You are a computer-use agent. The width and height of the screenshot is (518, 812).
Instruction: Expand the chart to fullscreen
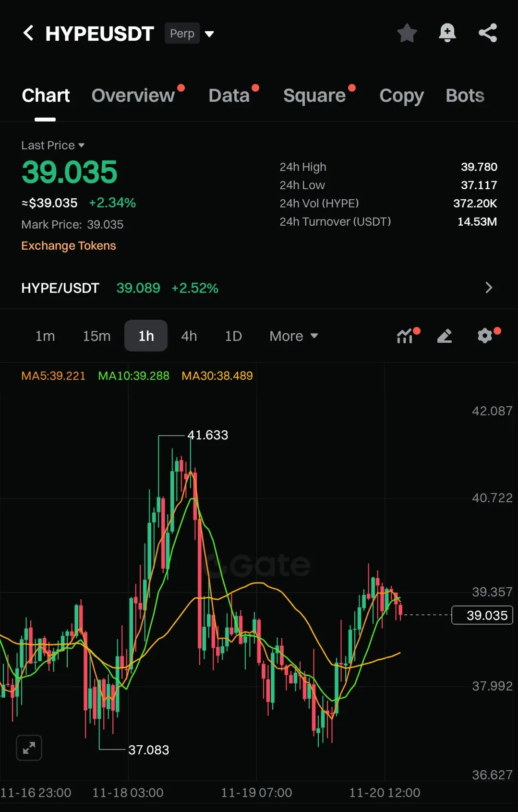point(29,748)
